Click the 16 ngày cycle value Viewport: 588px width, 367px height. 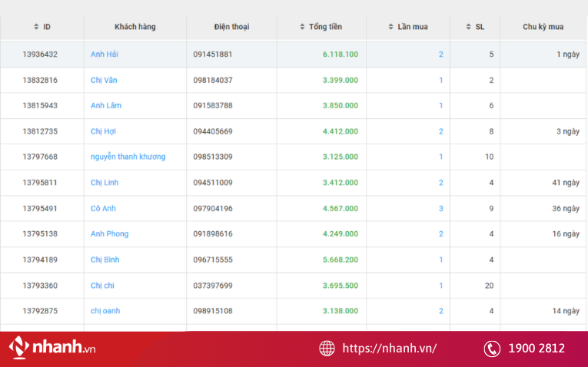coord(566,234)
